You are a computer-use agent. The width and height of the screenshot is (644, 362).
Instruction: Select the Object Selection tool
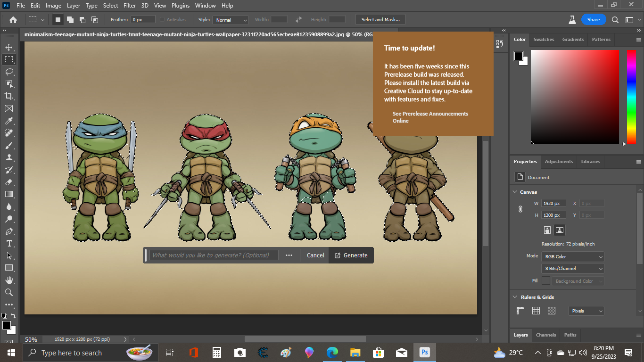[x=9, y=84]
